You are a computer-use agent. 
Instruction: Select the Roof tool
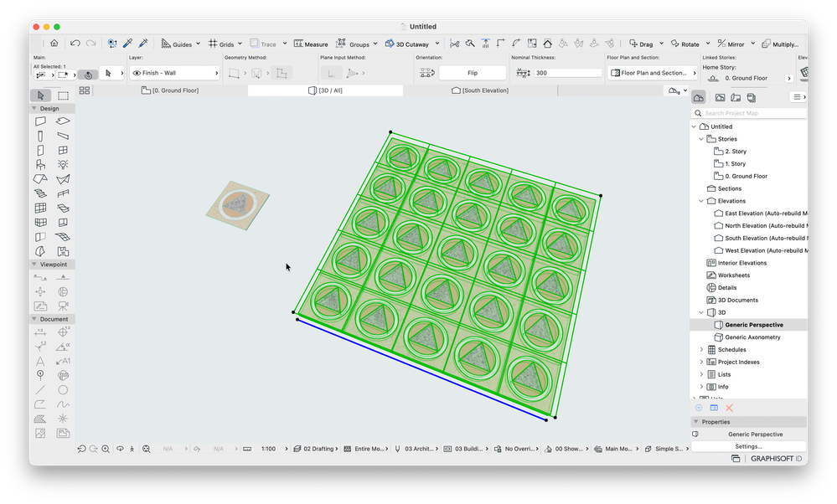pos(40,179)
